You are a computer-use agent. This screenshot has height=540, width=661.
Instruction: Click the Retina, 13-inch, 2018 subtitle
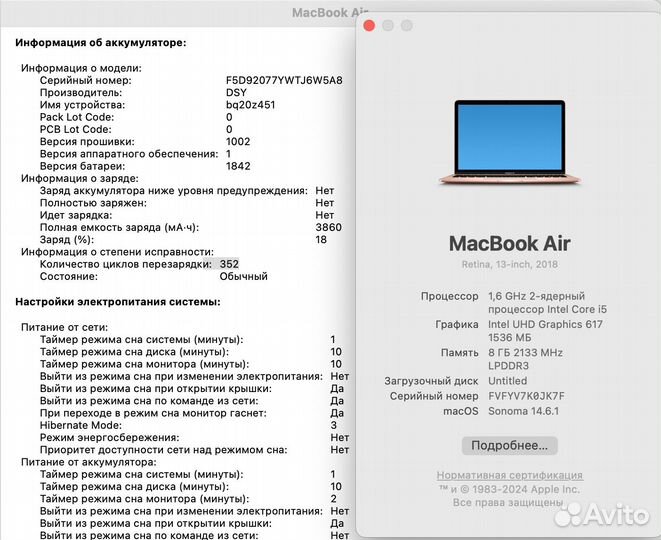pos(510,265)
